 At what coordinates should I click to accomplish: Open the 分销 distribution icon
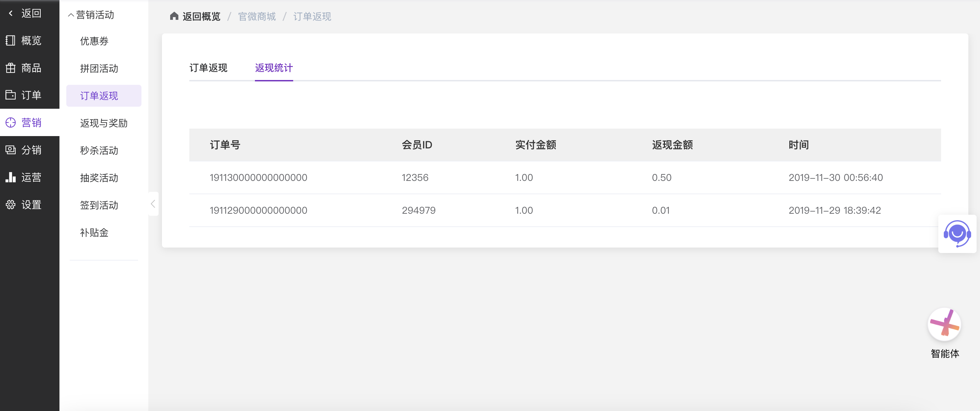(x=11, y=149)
